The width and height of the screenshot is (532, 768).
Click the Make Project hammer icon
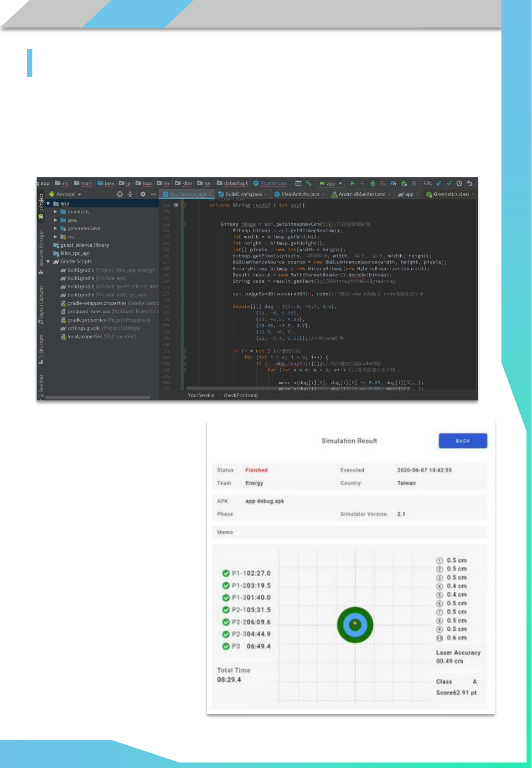(309, 183)
